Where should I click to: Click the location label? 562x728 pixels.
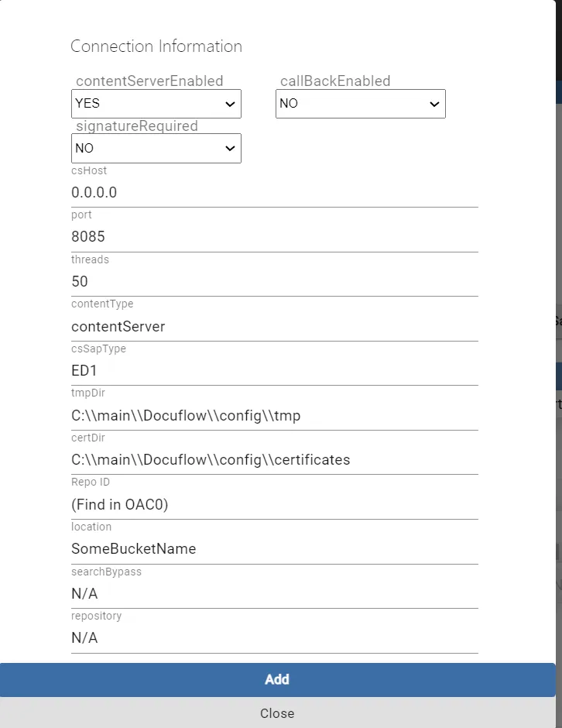[91, 527]
